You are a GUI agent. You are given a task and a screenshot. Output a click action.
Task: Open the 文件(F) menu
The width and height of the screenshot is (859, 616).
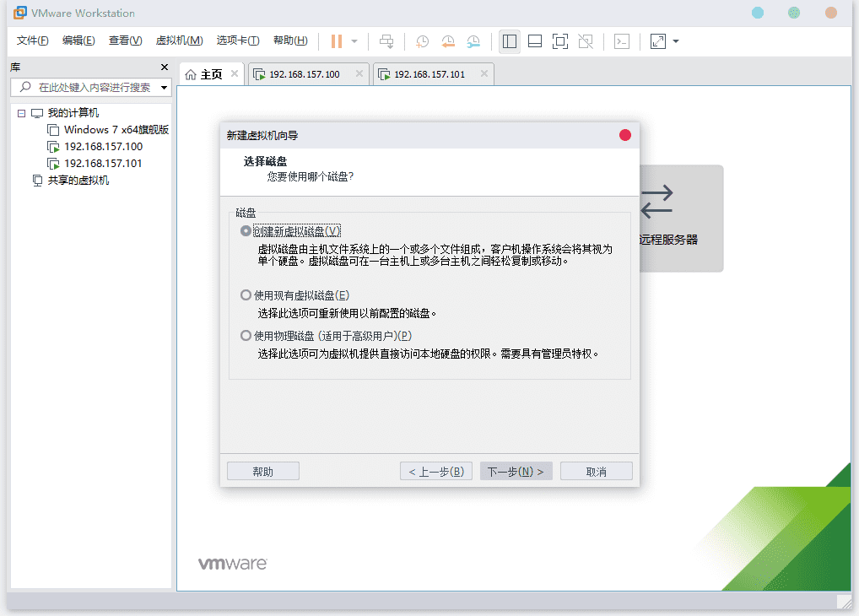[32, 41]
